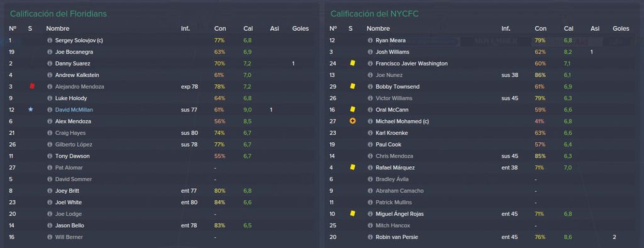Sort Floridians table by Cal column
Viewport: 644px width, 248px height.
pyautogui.click(x=248, y=28)
